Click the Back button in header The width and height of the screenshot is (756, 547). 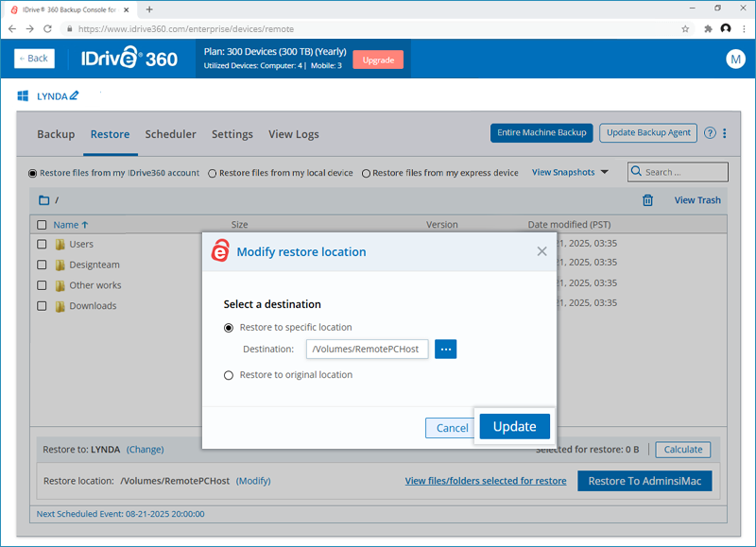click(34, 59)
